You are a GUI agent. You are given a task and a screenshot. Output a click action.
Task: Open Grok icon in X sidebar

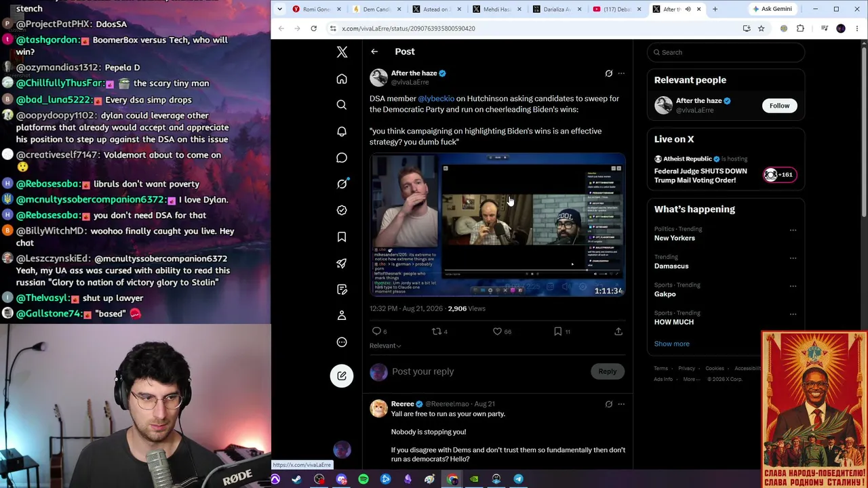tap(342, 184)
